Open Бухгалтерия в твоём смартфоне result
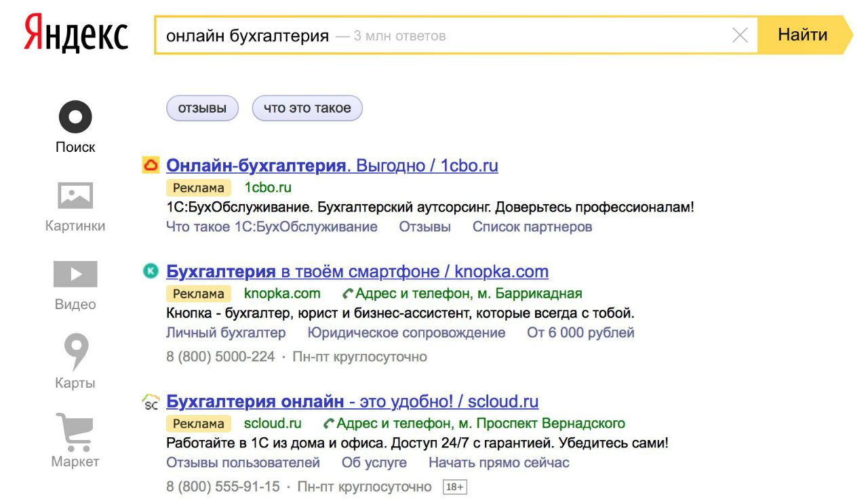Viewport: 868px width, 499px height. click(x=357, y=272)
